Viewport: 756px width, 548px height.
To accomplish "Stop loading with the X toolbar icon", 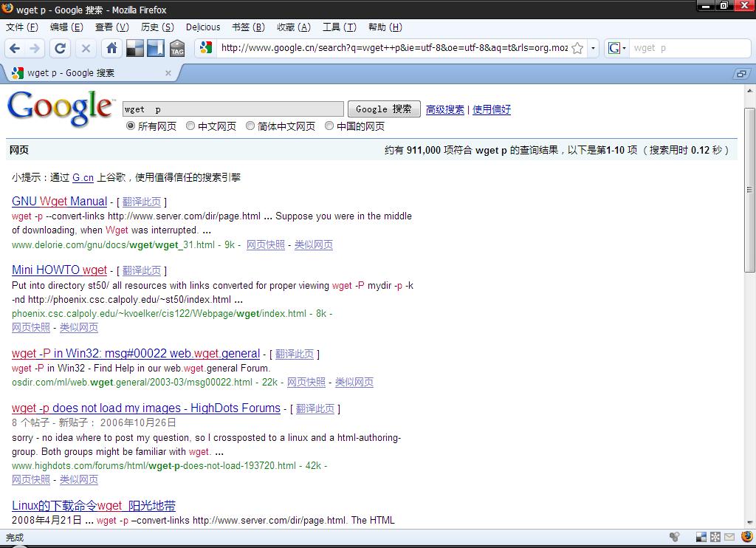I will [86, 48].
